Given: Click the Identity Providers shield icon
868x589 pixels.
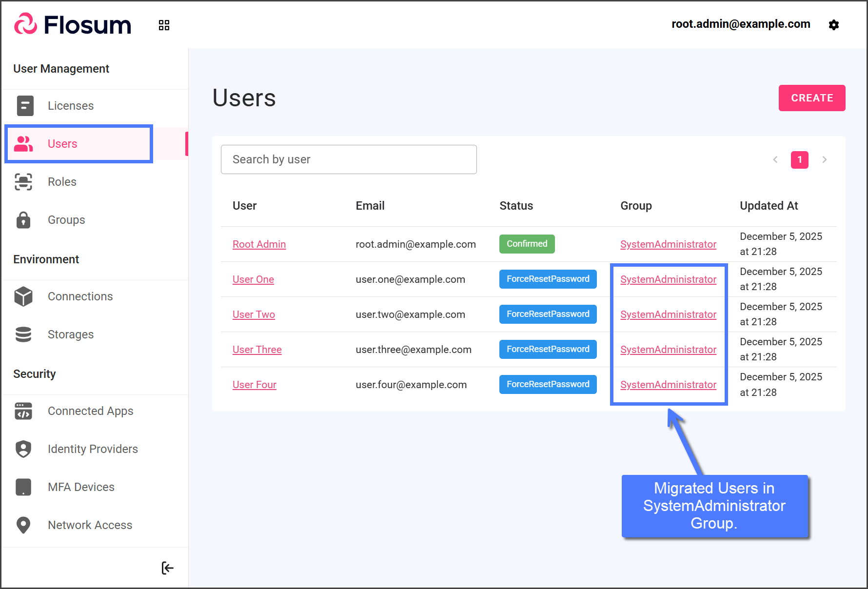Looking at the screenshot, I should [x=23, y=449].
